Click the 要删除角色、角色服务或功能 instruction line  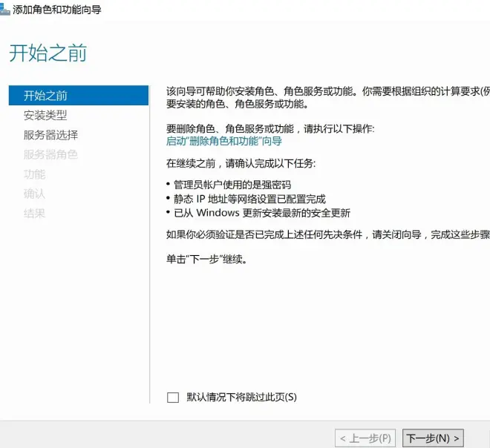click(x=270, y=128)
